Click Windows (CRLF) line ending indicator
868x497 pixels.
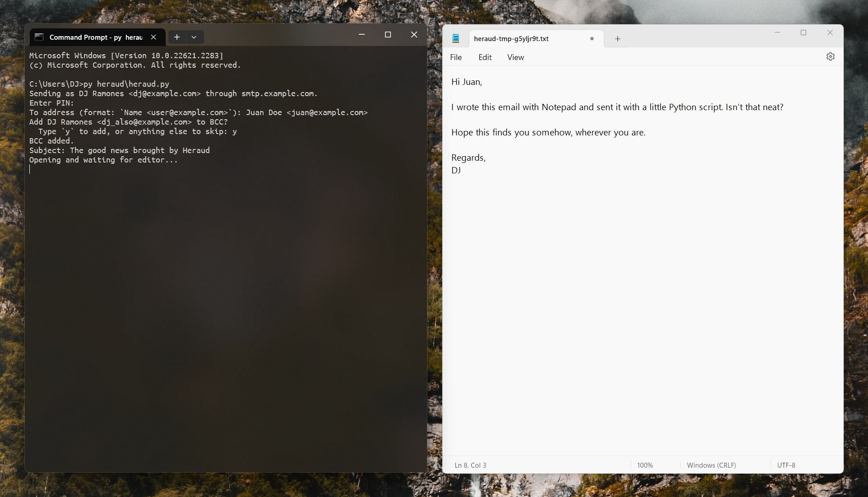[711, 465]
